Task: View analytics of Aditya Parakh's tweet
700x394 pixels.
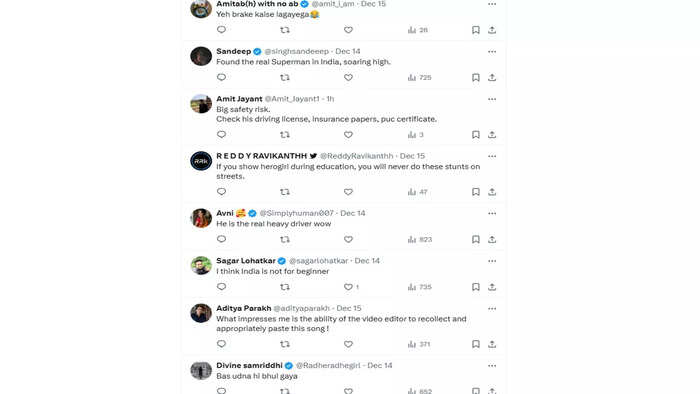Action: [x=419, y=344]
